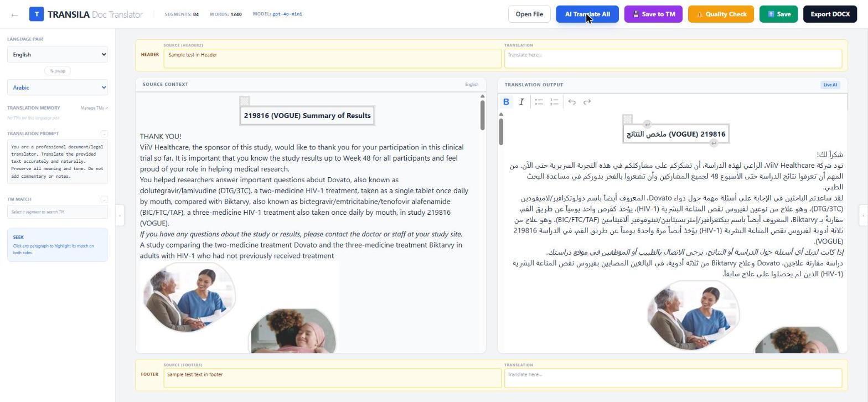Image resolution: width=868 pixels, height=402 pixels.
Task: Click the hugging women image in source context
Action: point(293,331)
